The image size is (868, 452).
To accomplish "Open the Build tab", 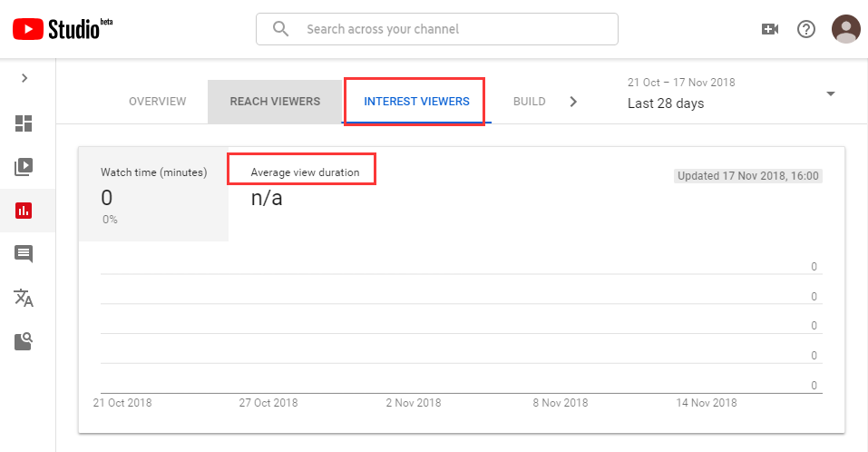I will (x=529, y=102).
